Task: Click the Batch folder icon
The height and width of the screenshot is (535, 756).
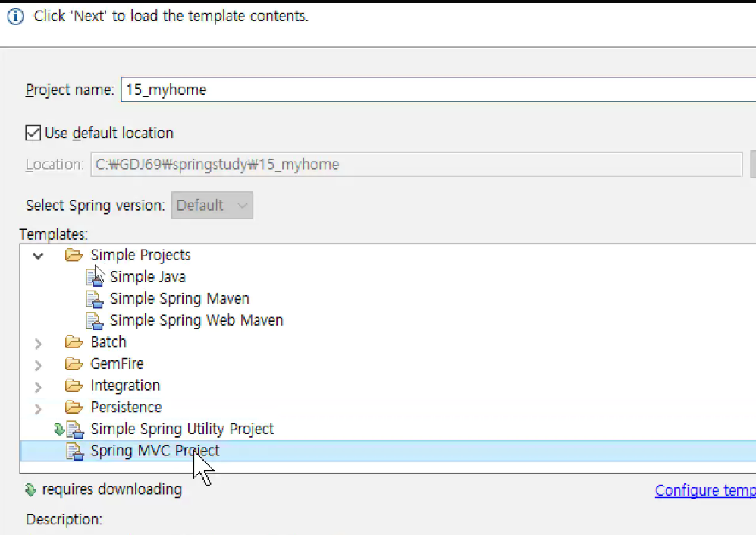Action: click(x=74, y=342)
